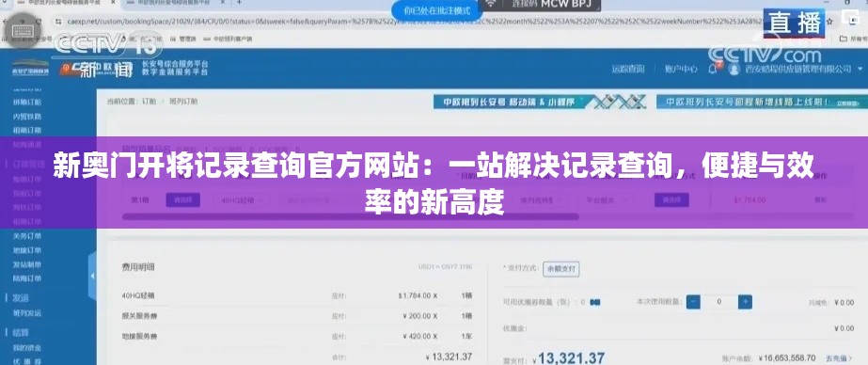Click the 中欧班列长安号 移动端 banner
The width and height of the screenshot is (868, 365).
(x=540, y=102)
